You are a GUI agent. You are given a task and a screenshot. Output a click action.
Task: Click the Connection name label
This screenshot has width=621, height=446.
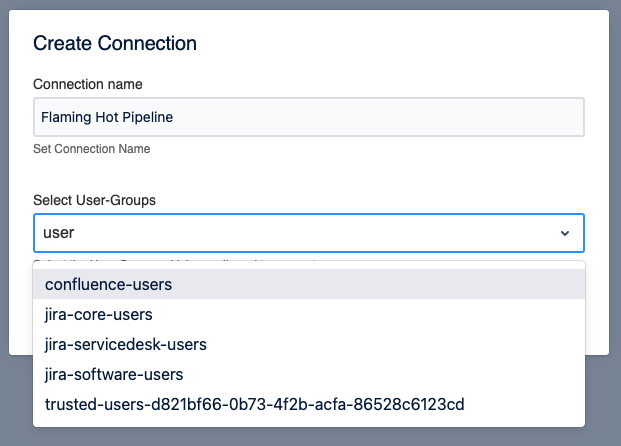88,84
